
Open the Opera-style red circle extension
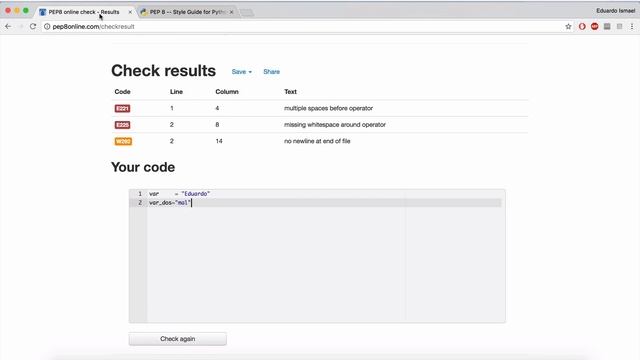tap(582, 27)
